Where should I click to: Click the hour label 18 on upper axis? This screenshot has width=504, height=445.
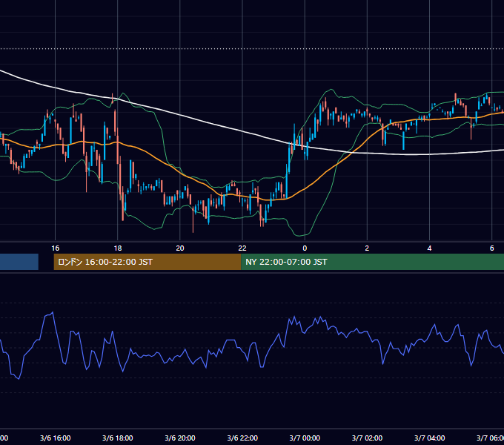118,248
